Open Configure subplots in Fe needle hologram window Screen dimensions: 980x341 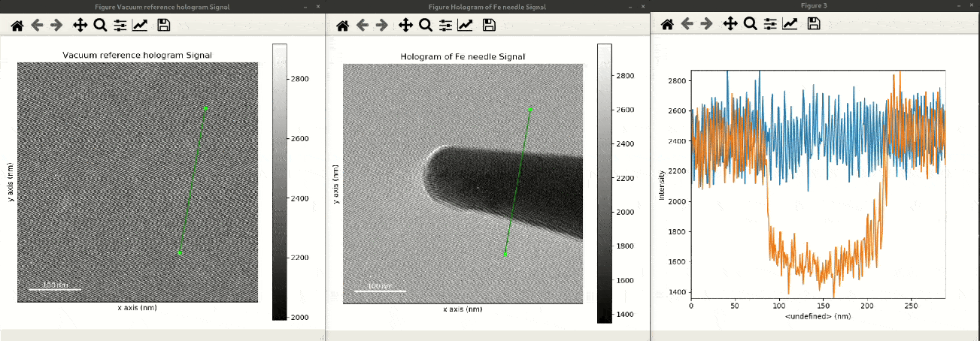[x=446, y=26]
